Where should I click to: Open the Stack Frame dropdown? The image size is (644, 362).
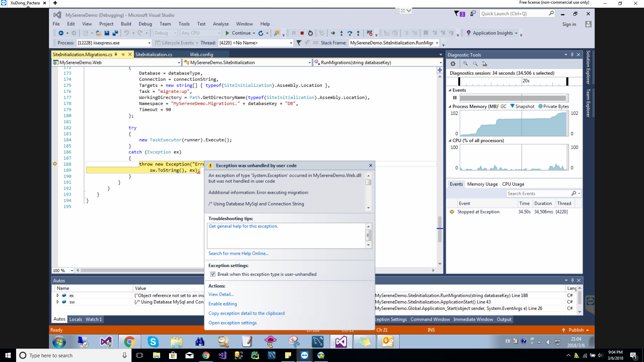[437, 43]
